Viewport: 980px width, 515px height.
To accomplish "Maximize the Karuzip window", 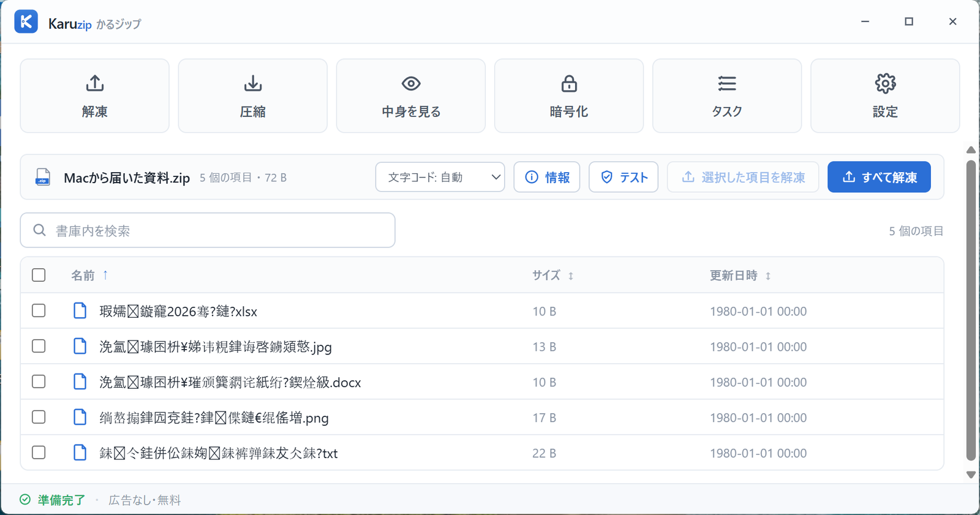I will pyautogui.click(x=909, y=21).
